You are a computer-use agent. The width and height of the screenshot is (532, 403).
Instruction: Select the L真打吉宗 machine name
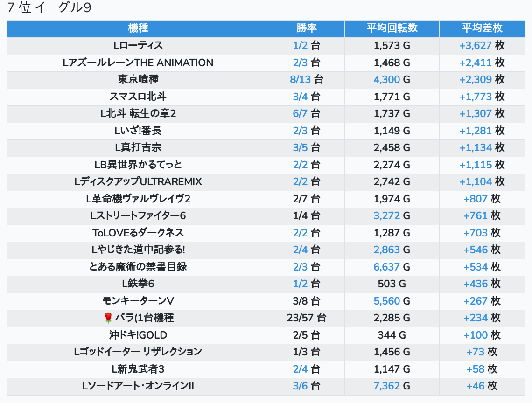coord(138,147)
